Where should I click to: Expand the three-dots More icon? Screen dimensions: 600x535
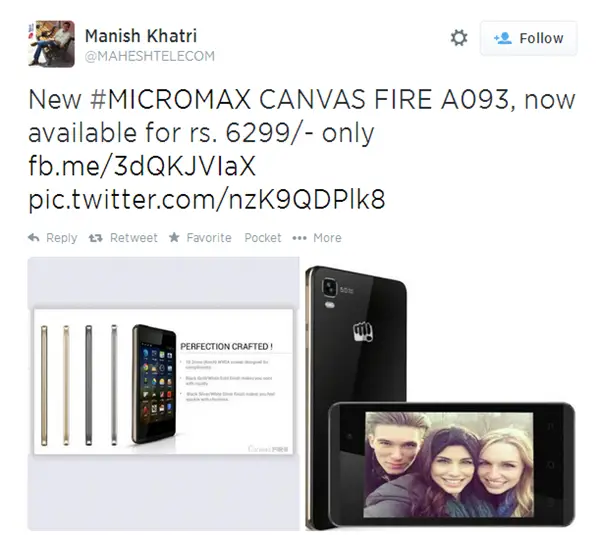299,238
